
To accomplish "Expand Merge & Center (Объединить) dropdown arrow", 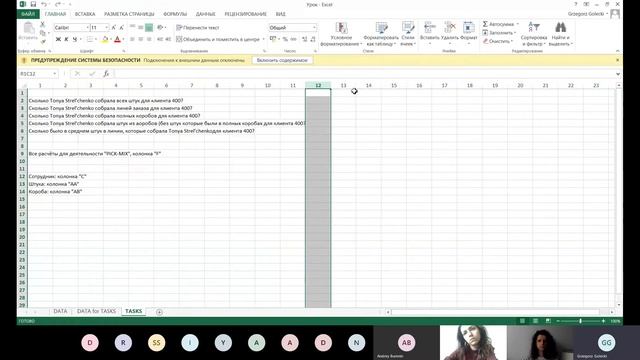I will (x=263, y=39).
